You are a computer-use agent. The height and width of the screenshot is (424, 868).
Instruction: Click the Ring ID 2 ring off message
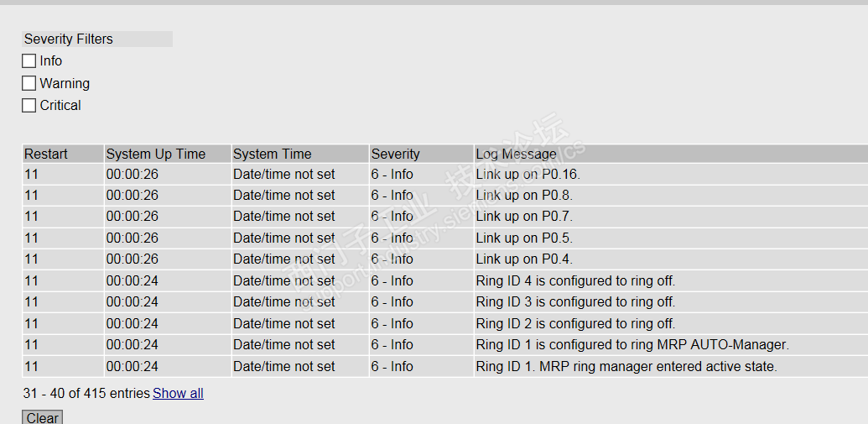[574, 323]
